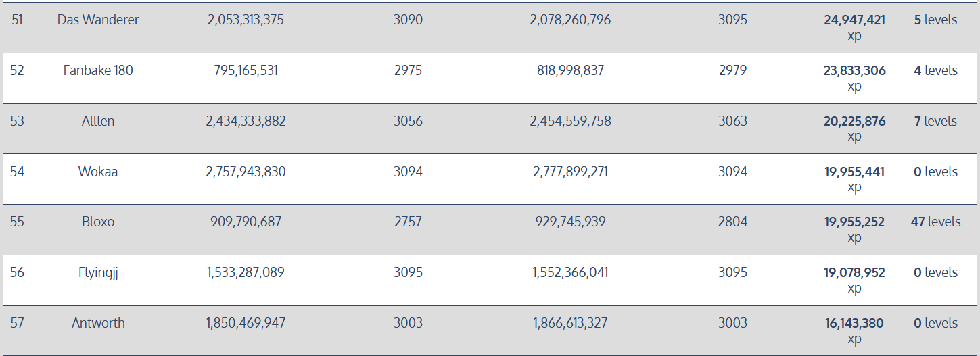Click rank number 57 cell

[17, 323]
